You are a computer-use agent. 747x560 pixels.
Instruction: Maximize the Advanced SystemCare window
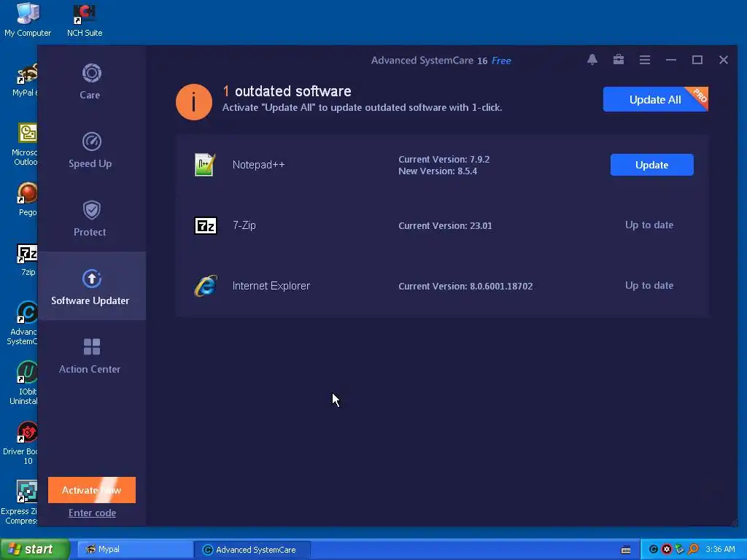point(697,60)
